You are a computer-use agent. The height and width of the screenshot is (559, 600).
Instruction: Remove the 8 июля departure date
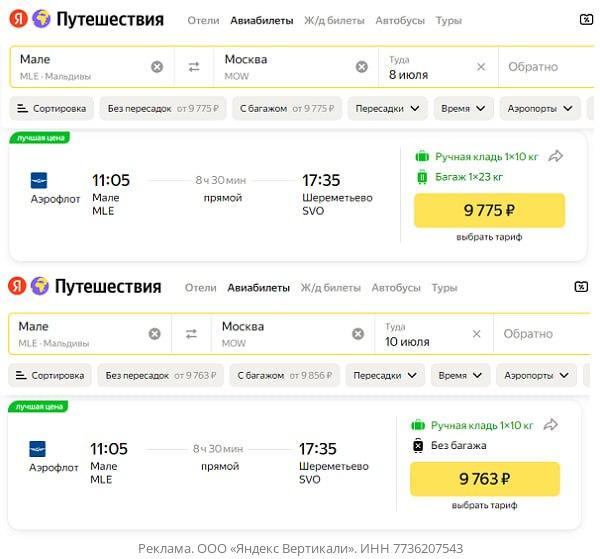click(481, 67)
